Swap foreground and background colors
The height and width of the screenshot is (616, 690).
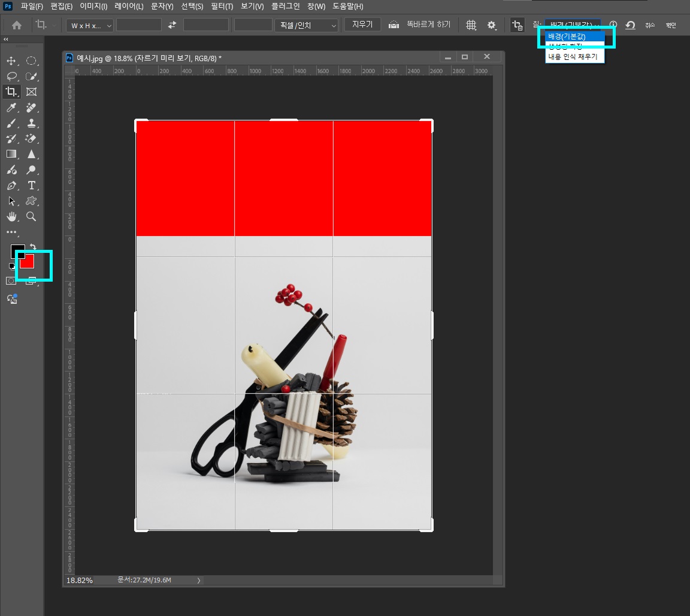tap(33, 247)
